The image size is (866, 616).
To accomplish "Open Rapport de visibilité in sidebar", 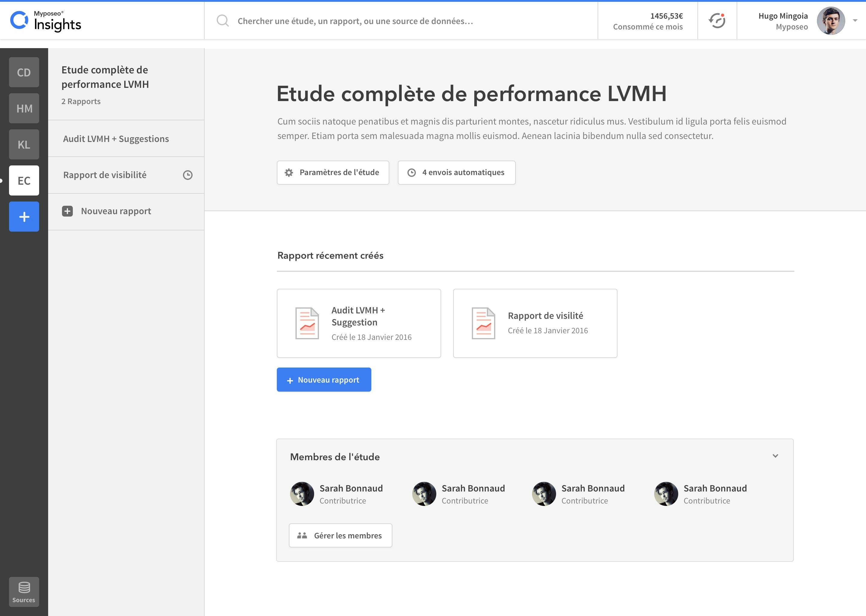I will tap(126, 175).
